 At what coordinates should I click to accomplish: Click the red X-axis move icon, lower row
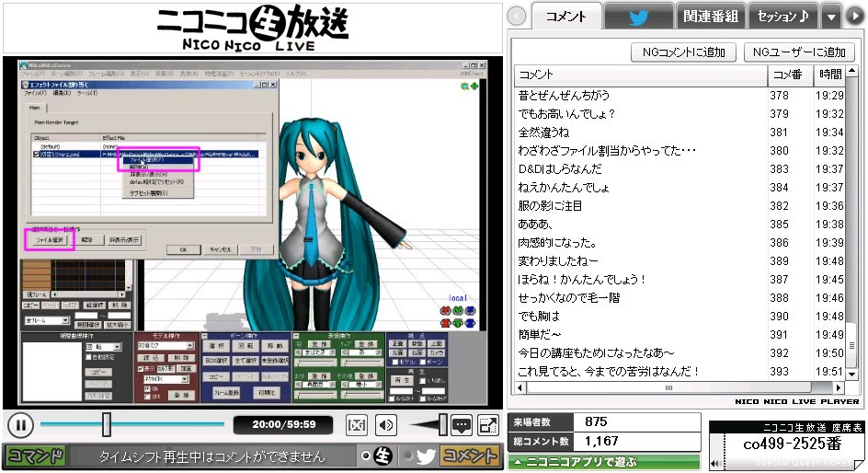click(x=445, y=322)
